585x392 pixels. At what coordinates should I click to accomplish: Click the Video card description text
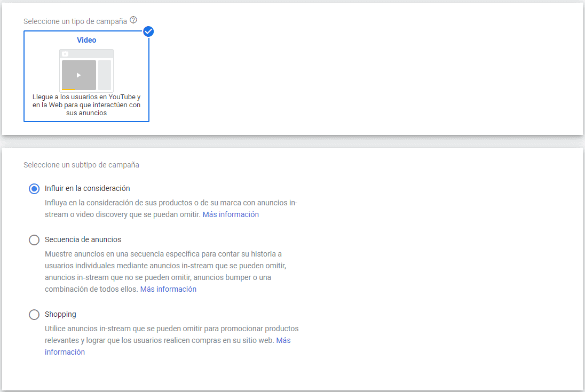86,105
